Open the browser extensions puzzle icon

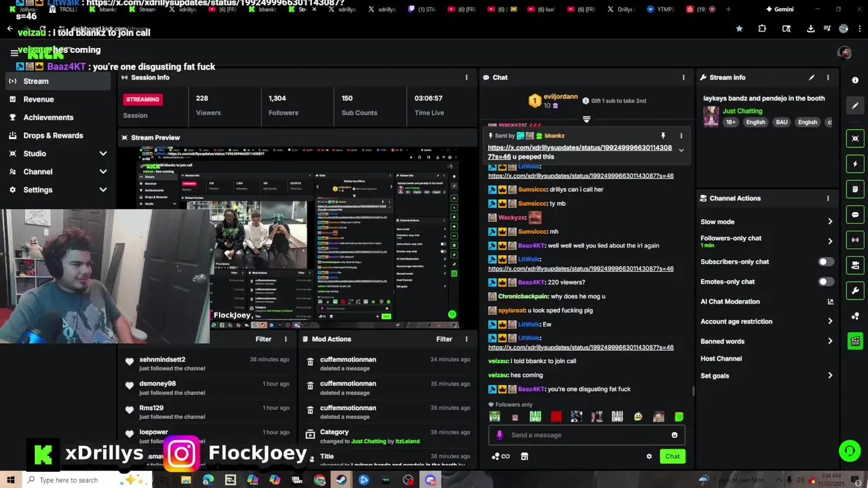click(762, 28)
